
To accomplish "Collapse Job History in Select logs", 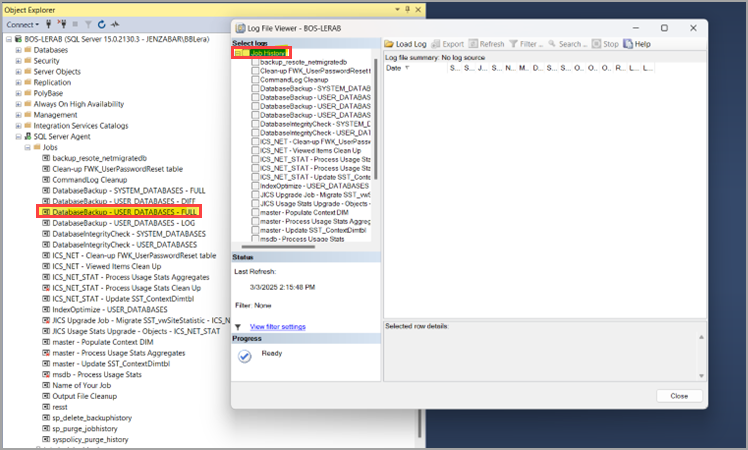I will point(238,53).
